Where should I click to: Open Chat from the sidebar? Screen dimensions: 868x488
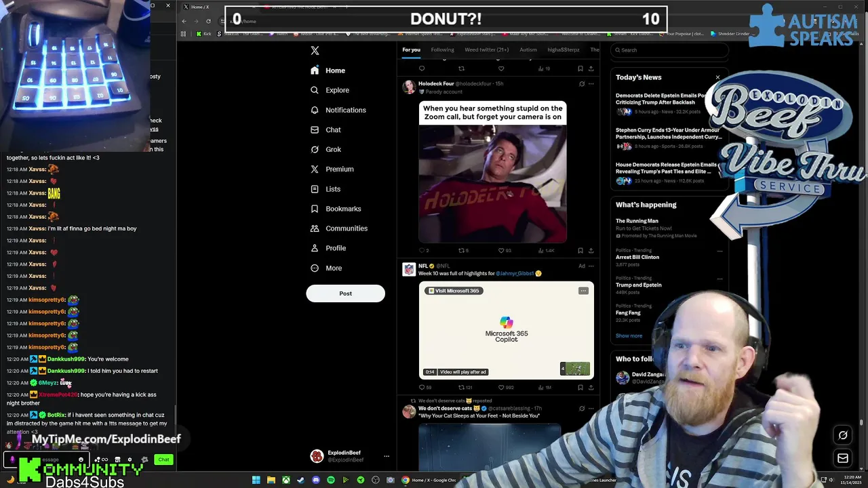[325, 129]
